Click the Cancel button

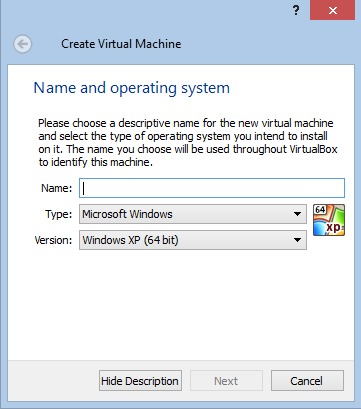point(307,381)
